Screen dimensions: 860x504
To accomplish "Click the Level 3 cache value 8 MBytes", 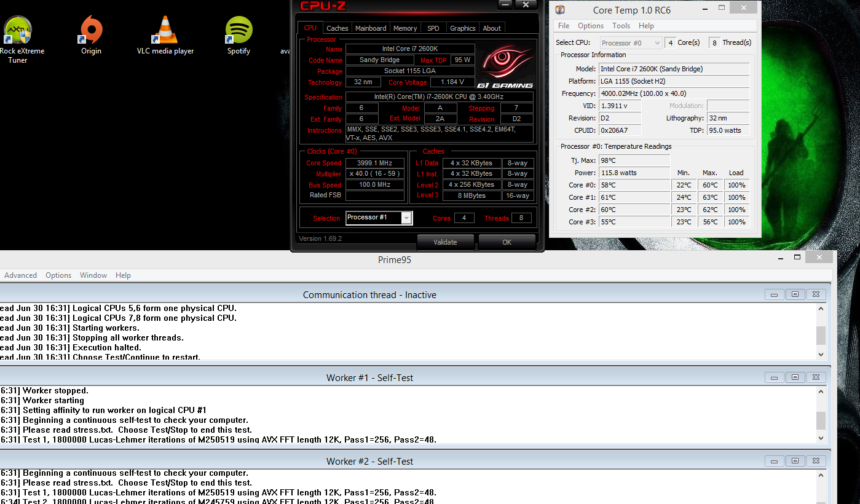I will 471,196.
